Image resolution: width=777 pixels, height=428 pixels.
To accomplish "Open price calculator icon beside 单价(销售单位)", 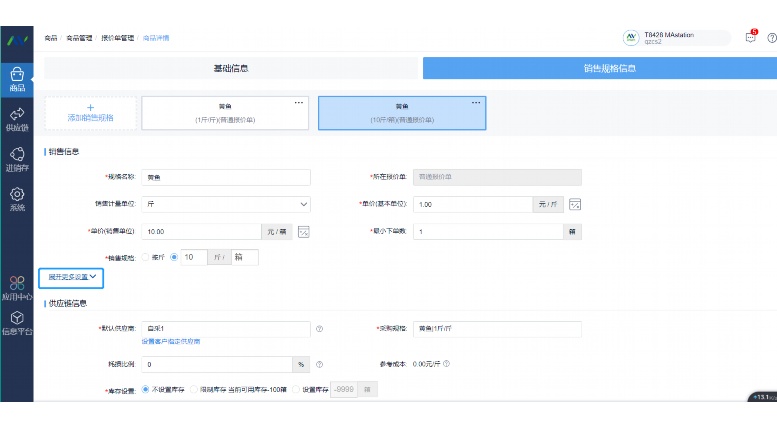I will pyautogui.click(x=304, y=231).
